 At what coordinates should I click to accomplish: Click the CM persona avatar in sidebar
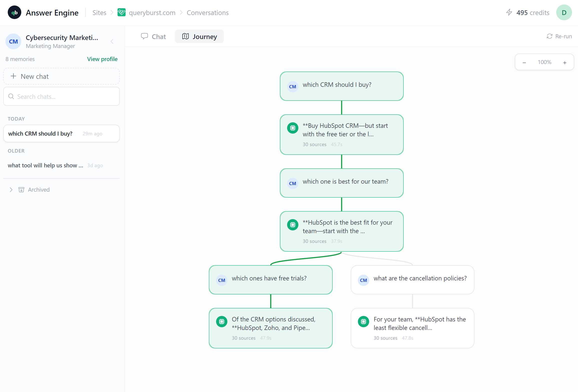14,42
